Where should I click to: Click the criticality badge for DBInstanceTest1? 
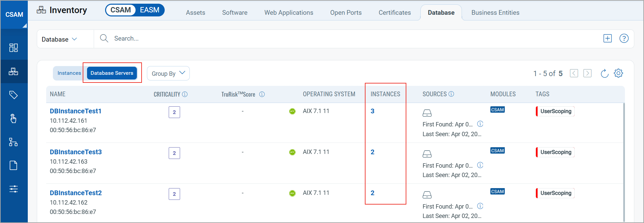[x=174, y=112]
